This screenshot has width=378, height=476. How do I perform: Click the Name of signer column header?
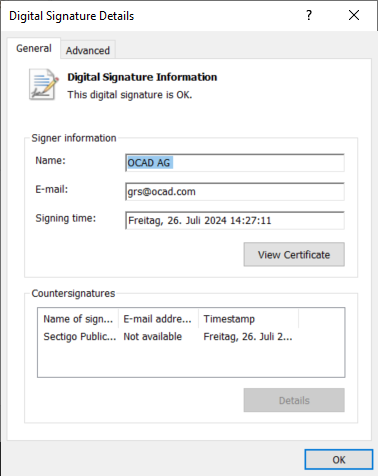(78, 319)
